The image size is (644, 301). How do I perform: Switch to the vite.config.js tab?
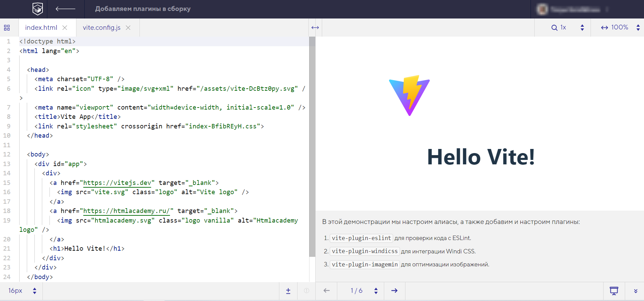[x=101, y=27]
